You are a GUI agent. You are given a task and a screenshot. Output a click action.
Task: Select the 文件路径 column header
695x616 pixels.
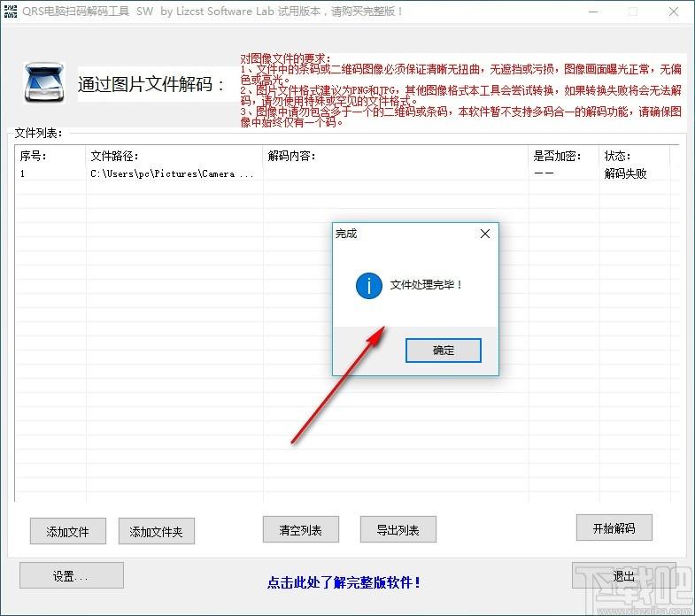click(174, 156)
